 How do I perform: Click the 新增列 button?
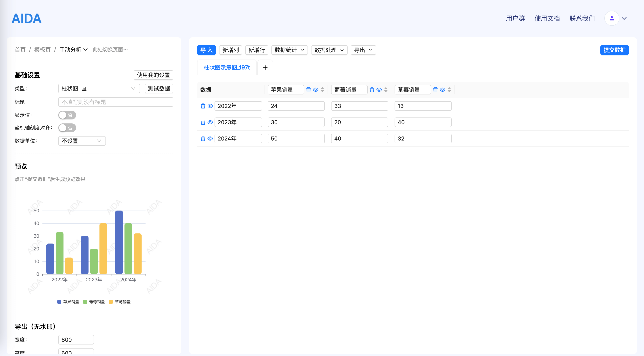coord(231,50)
